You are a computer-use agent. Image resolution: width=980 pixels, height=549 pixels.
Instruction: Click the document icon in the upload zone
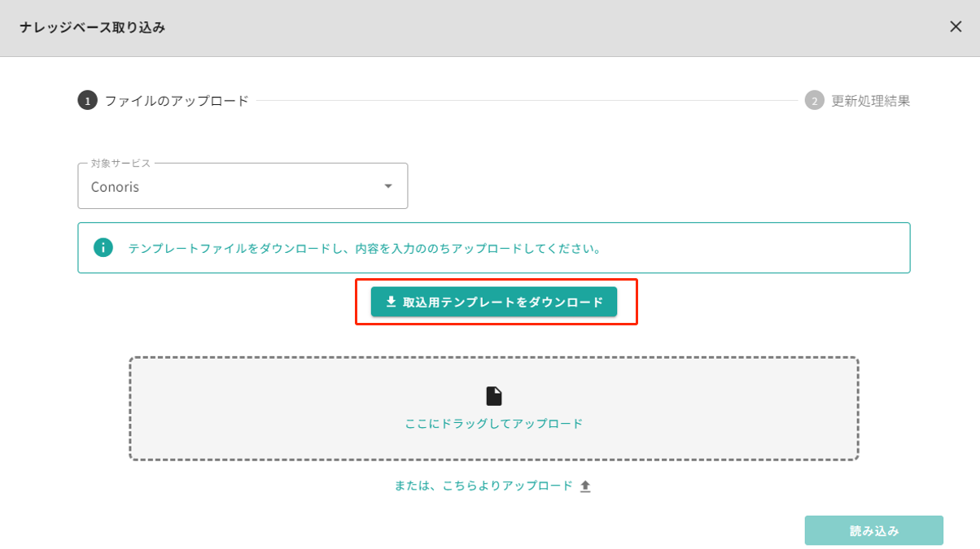click(x=493, y=395)
